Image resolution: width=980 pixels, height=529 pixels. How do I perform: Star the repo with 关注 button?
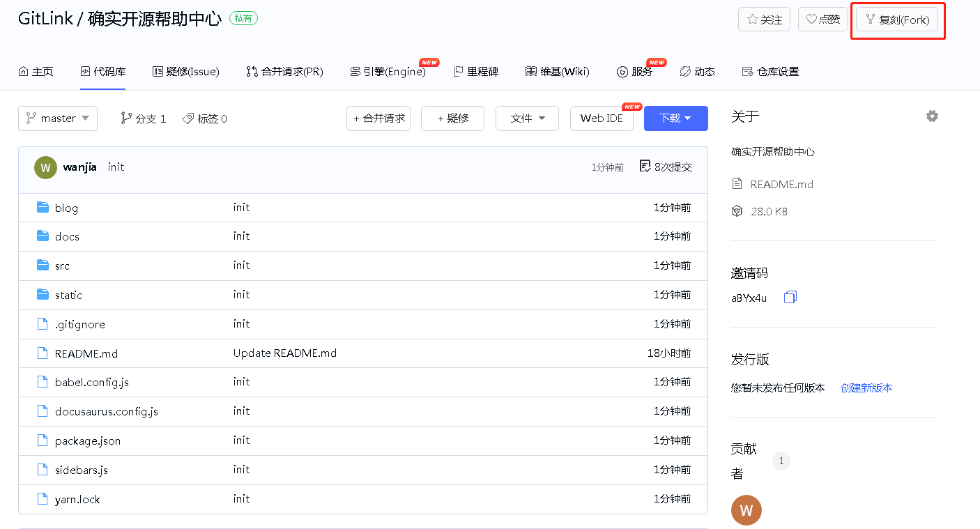click(764, 20)
